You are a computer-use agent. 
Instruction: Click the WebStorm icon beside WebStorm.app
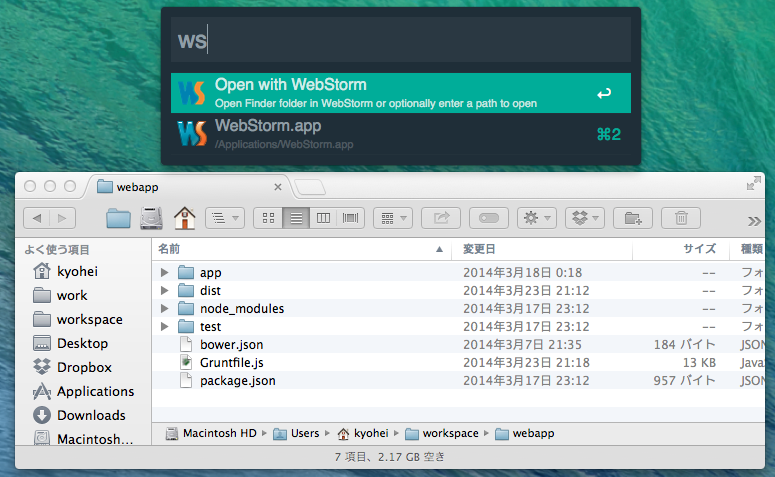[191, 133]
